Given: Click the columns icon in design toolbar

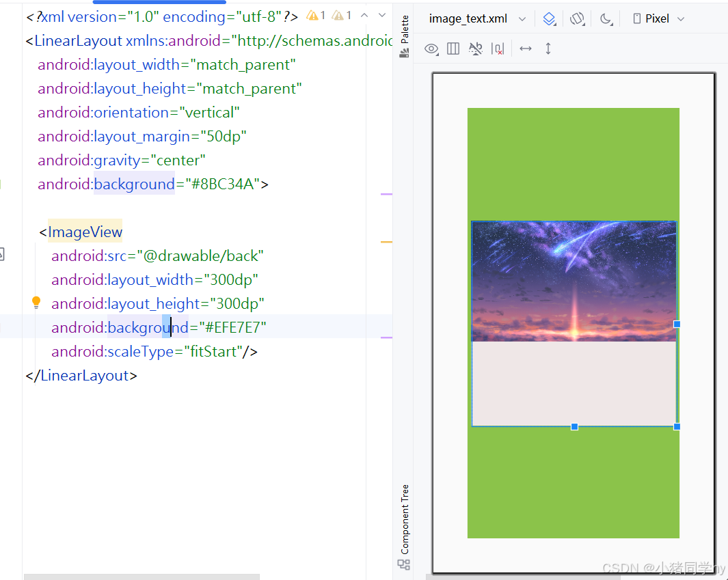Looking at the screenshot, I should [x=453, y=49].
